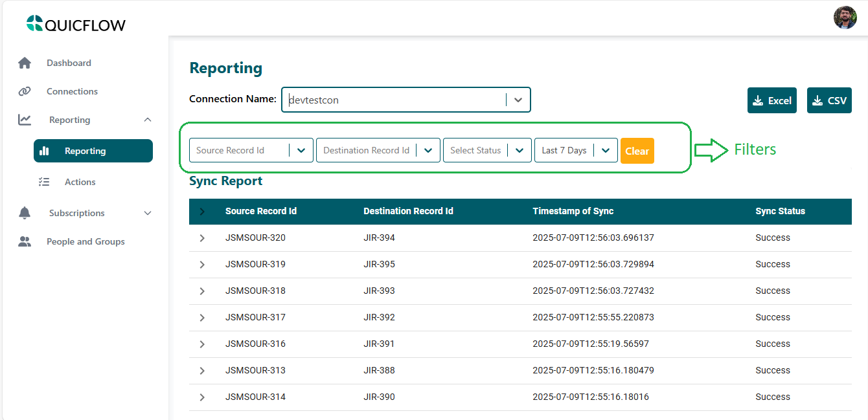Viewport: 868px width, 420px height.
Task: Click the People and Groups icon
Action: pyautogui.click(x=25, y=241)
